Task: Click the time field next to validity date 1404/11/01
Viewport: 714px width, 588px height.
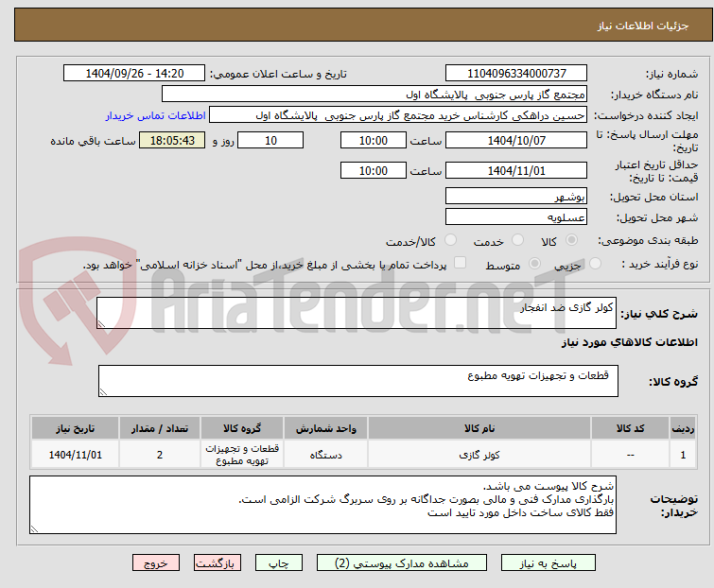Action: pos(374,171)
